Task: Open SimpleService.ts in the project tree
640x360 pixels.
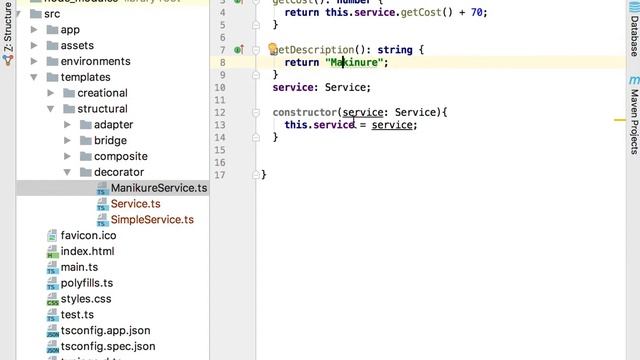Action: point(152,220)
